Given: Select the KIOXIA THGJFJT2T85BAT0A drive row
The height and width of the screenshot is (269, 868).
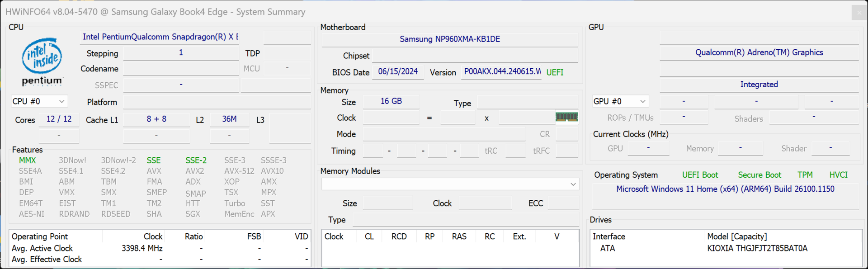Looking at the screenshot, I should coord(757,248).
